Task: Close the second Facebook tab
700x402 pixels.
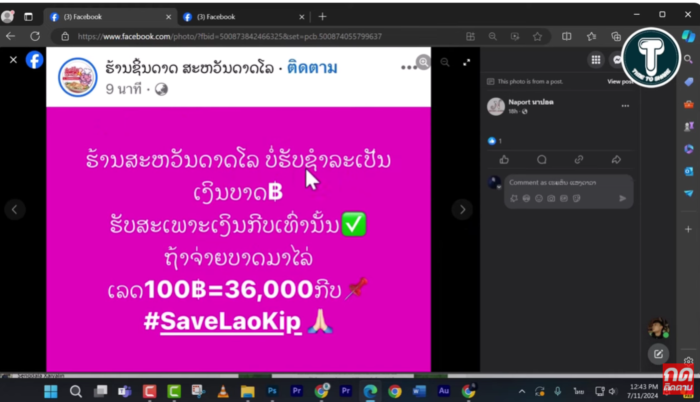Action: pos(301,17)
